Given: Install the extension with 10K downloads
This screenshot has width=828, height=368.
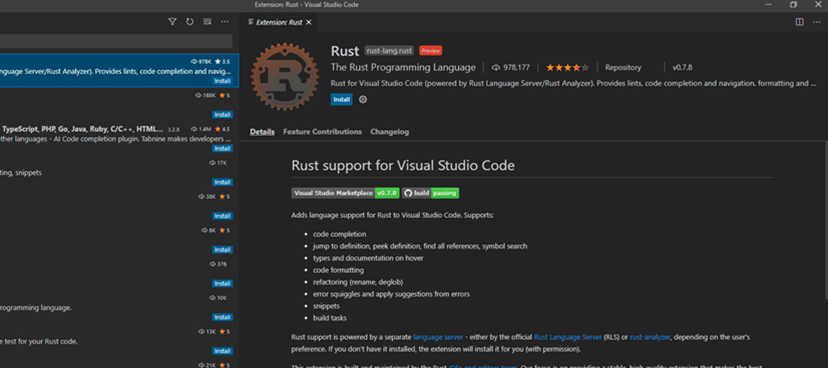Looking at the screenshot, I should (x=222, y=317).
